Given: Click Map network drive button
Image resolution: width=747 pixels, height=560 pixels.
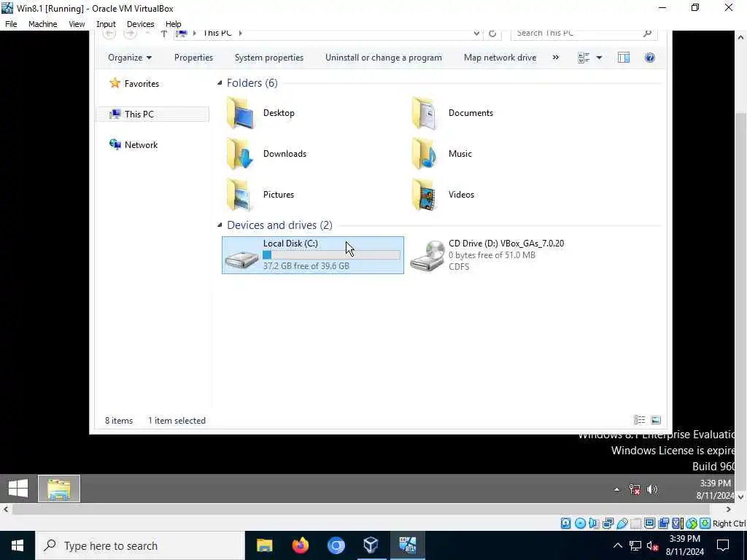Looking at the screenshot, I should click(x=500, y=58).
